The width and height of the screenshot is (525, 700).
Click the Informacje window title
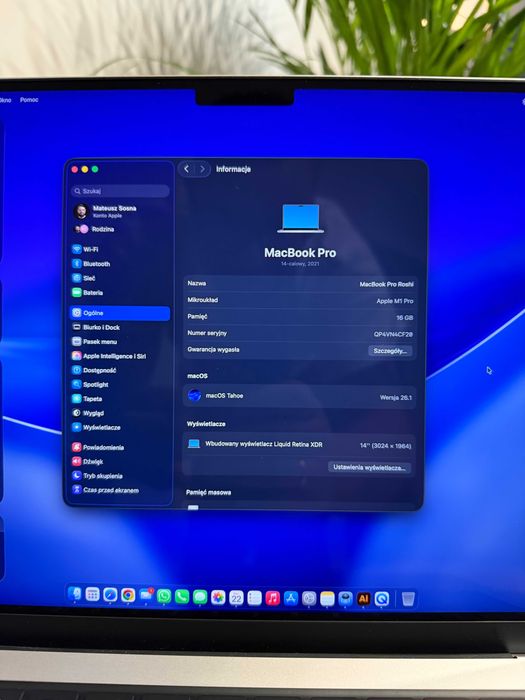(x=233, y=169)
